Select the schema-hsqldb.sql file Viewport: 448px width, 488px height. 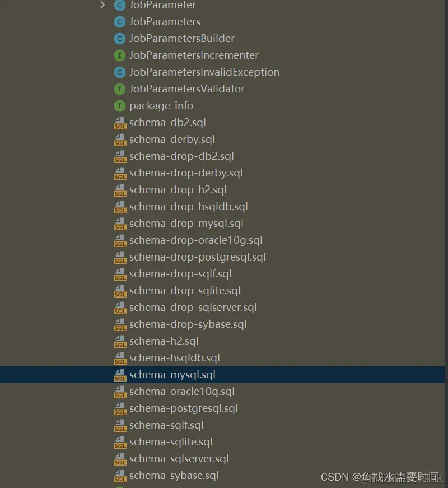click(175, 358)
